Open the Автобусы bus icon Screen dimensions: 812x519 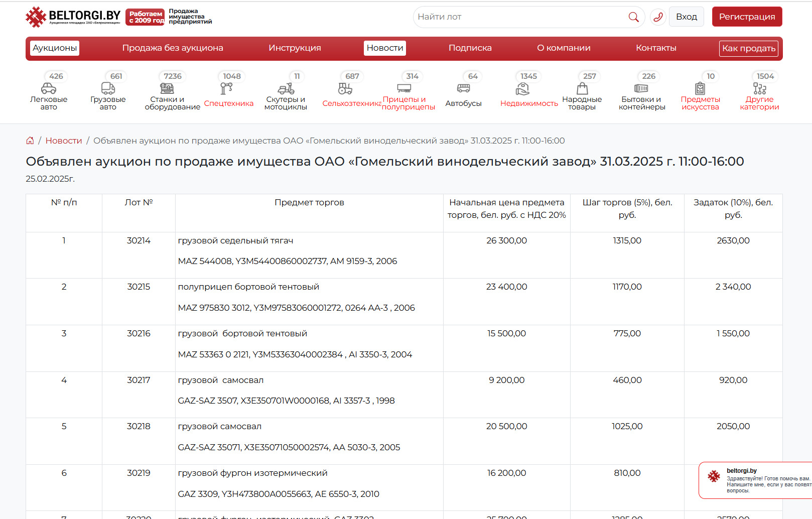coord(464,88)
